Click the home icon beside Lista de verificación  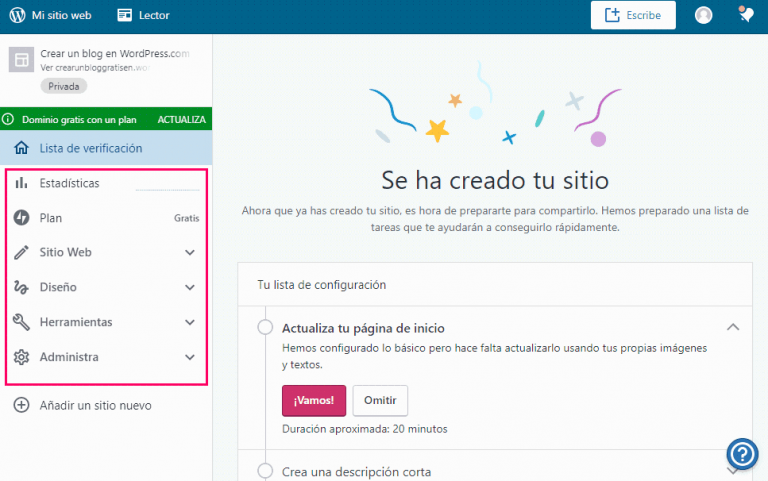coord(21,148)
